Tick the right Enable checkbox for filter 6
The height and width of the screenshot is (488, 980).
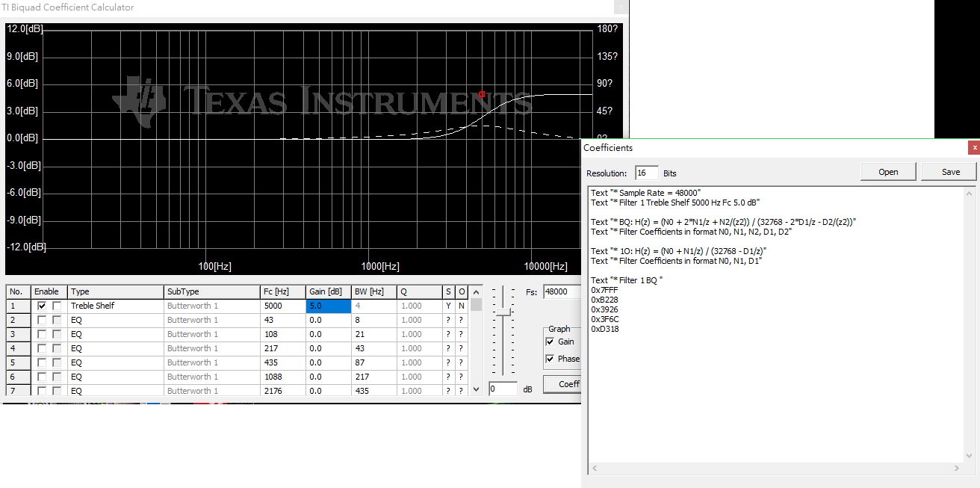[57, 377]
